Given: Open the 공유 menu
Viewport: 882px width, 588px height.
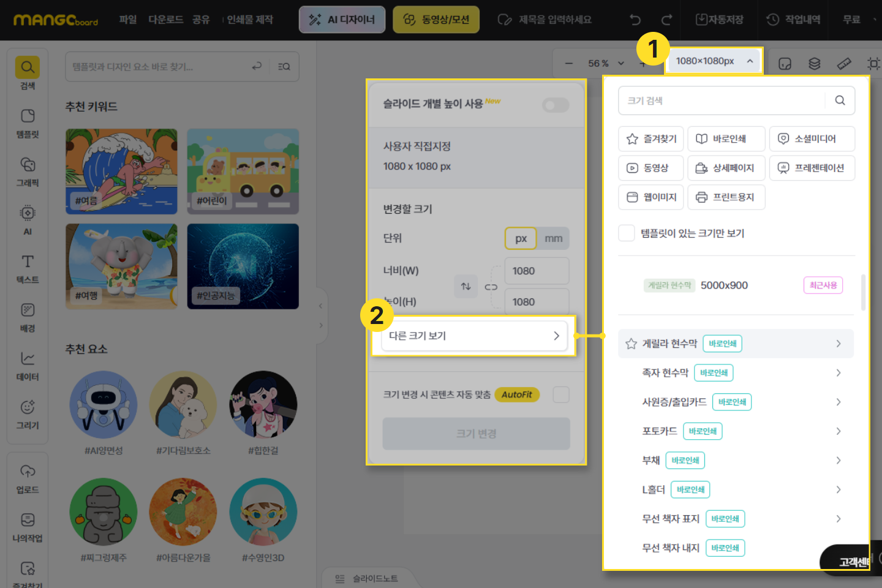Looking at the screenshot, I should 201,20.
